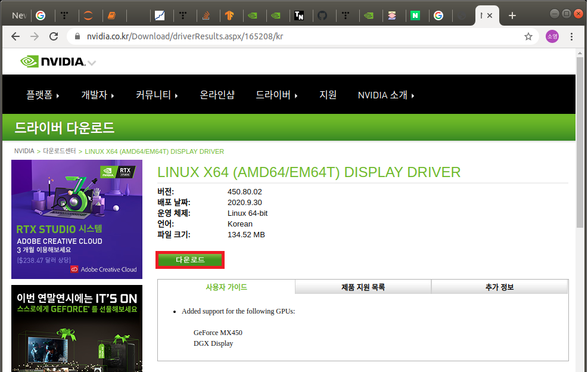Click the page vertical scrollbar thumb
The image size is (588, 372).
(580, 142)
